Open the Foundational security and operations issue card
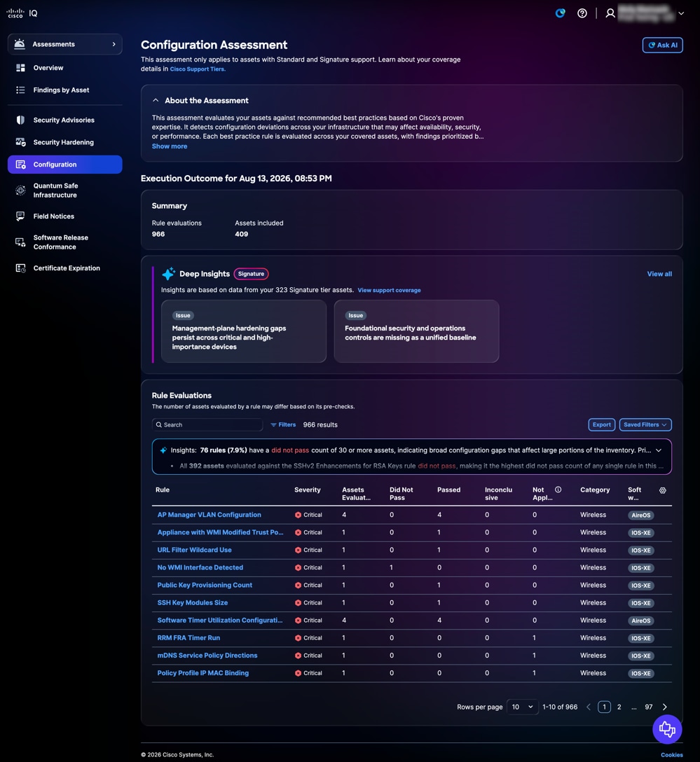The height and width of the screenshot is (762, 700). [x=417, y=331]
